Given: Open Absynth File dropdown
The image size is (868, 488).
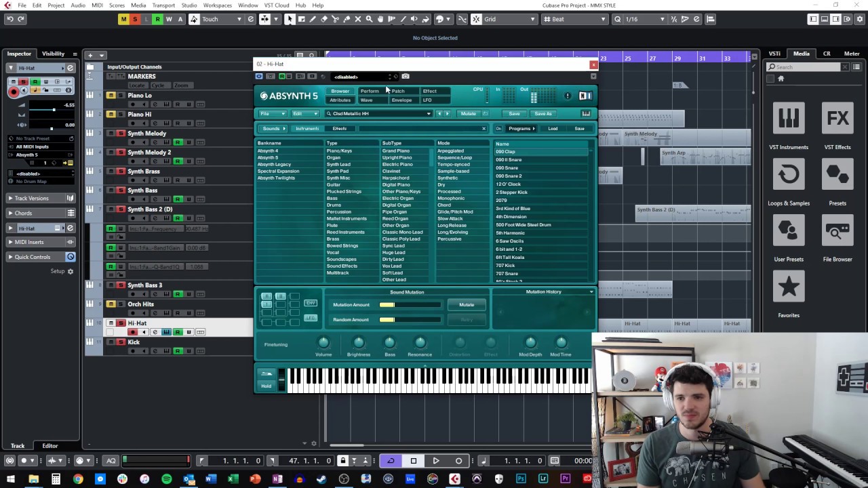Looking at the screenshot, I should [273, 113].
